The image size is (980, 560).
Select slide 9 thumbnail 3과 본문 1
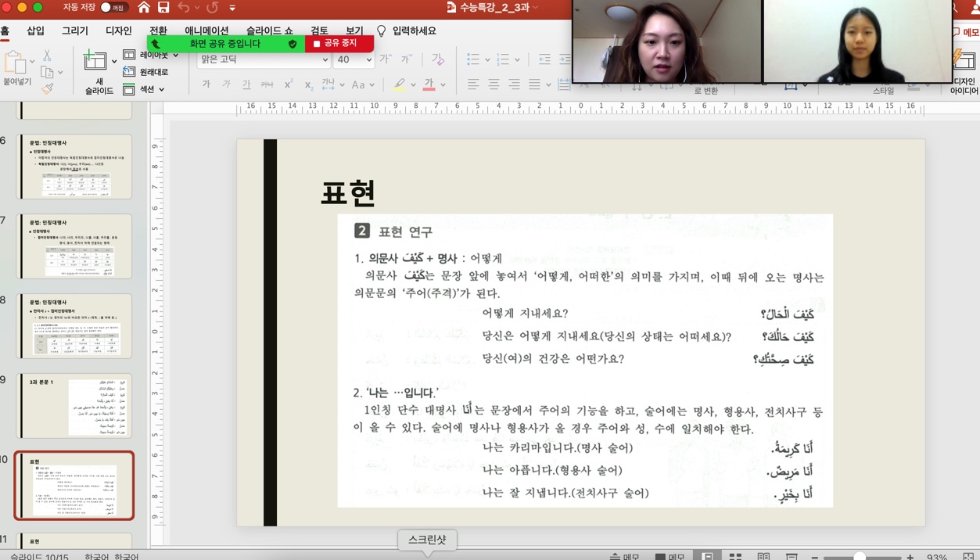(x=75, y=405)
